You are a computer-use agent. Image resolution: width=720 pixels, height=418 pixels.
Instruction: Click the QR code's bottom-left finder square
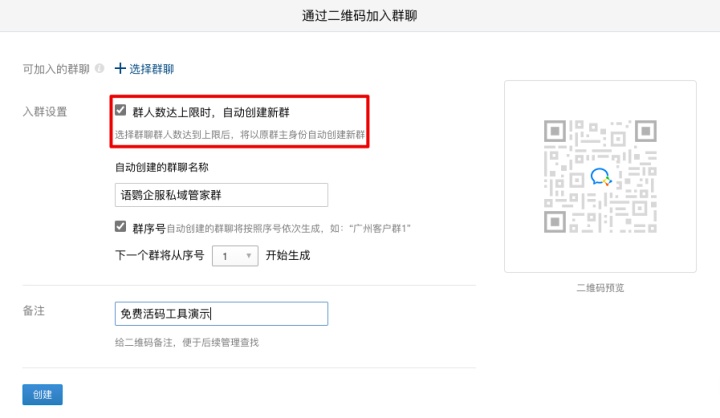[x=556, y=220]
